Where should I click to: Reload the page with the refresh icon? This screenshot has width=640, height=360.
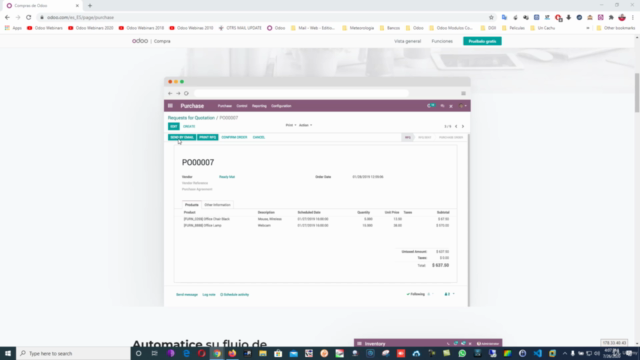coord(29,18)
